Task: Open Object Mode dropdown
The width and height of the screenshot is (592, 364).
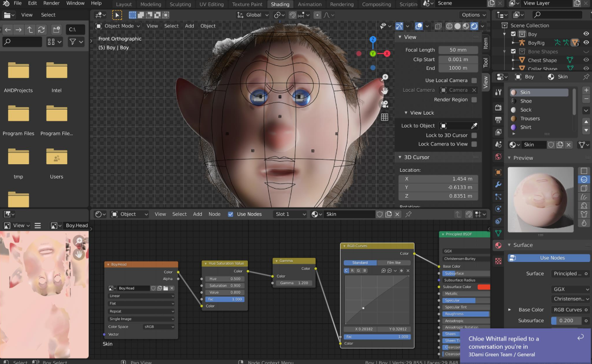Action: click(x=118, y=26)
